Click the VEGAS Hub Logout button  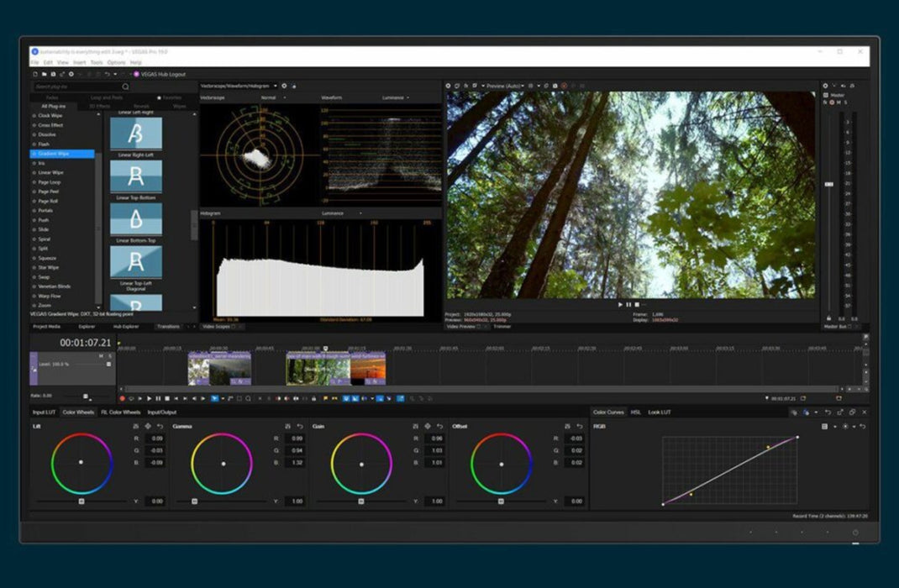point(160,74)
